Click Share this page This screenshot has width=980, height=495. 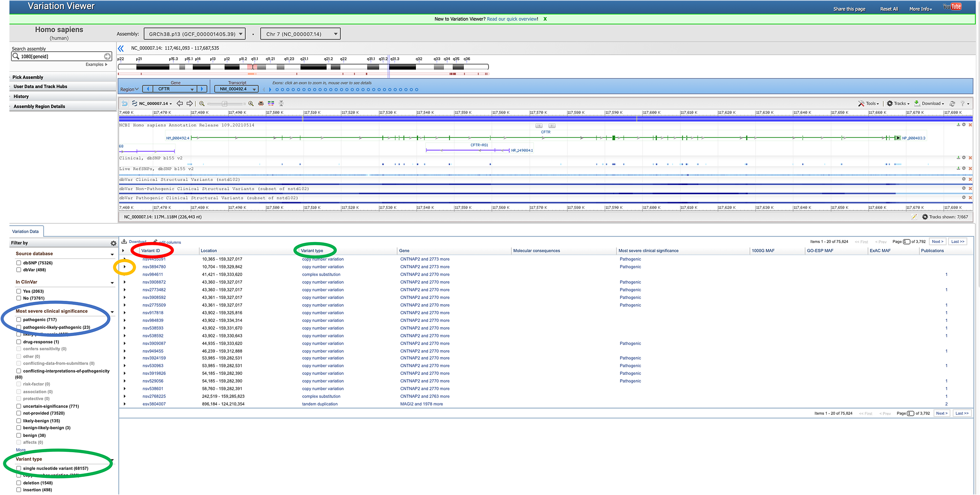(849, 9)
